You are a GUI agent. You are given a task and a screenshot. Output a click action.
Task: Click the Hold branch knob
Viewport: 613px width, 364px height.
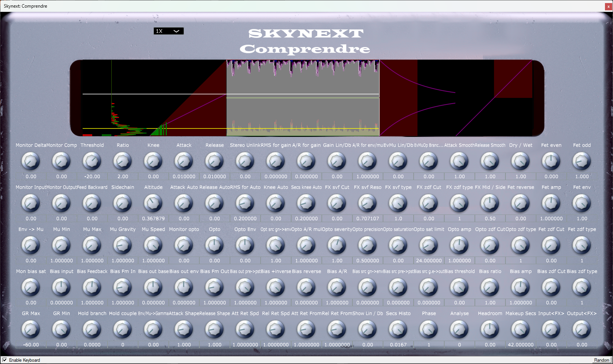(92, 329)
